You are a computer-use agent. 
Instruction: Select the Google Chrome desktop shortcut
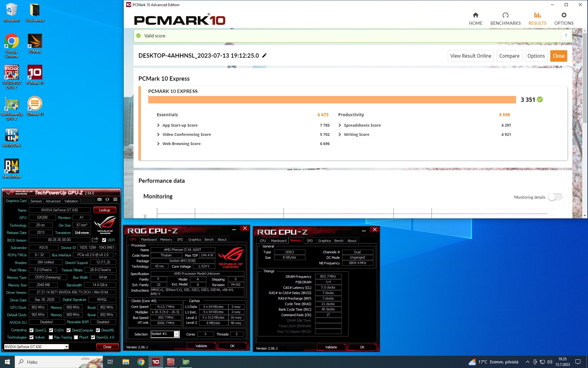[x=11, y=46]
